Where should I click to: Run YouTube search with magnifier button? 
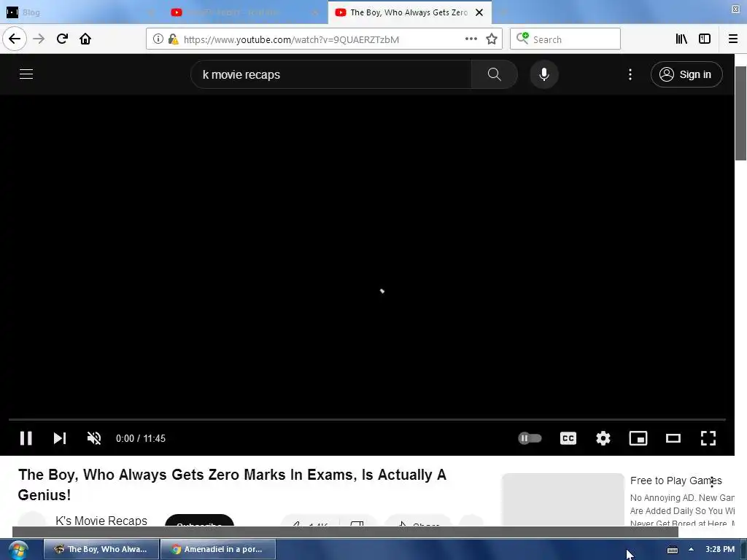coord(494,74)
